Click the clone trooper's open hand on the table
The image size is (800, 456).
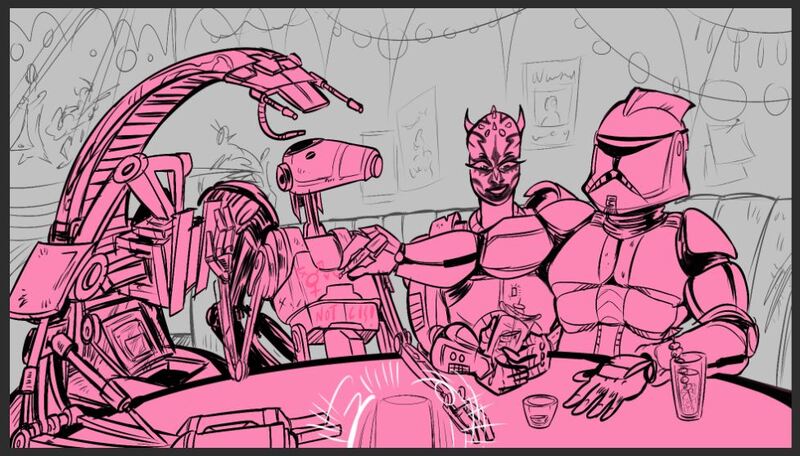click(x=605, y=387)
